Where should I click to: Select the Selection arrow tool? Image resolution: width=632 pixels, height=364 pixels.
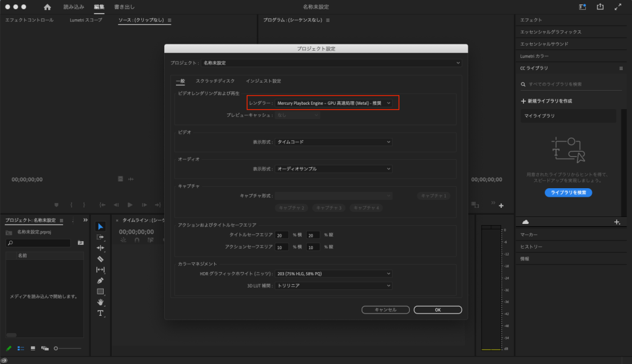click(x=101, y=226)
